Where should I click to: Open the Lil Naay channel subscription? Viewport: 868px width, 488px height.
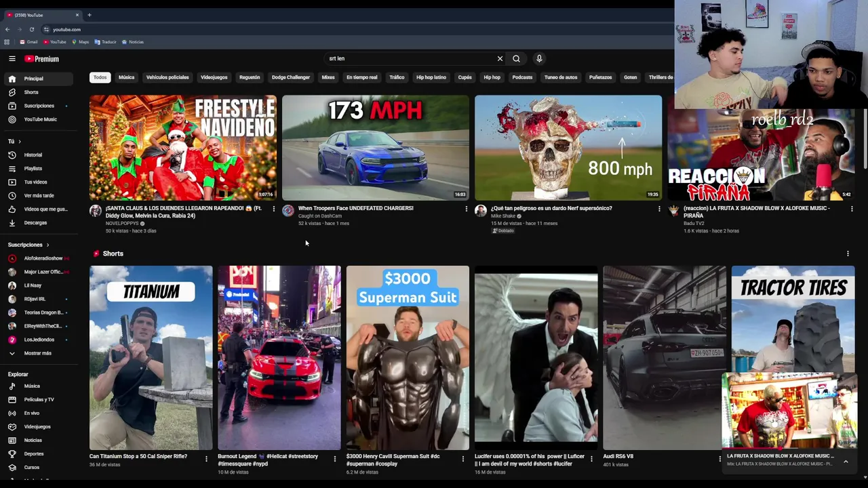pyautogui.click(x=38, y=285)
